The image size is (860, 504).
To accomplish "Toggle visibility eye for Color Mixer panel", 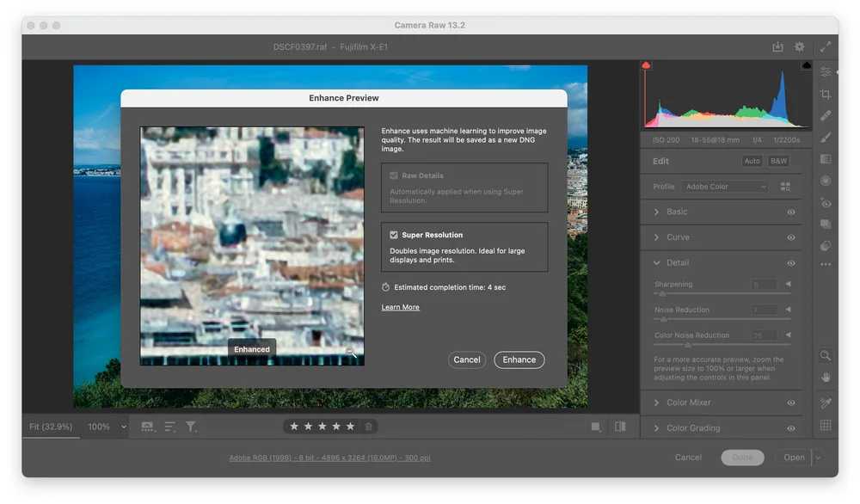I will pos(791,403).
